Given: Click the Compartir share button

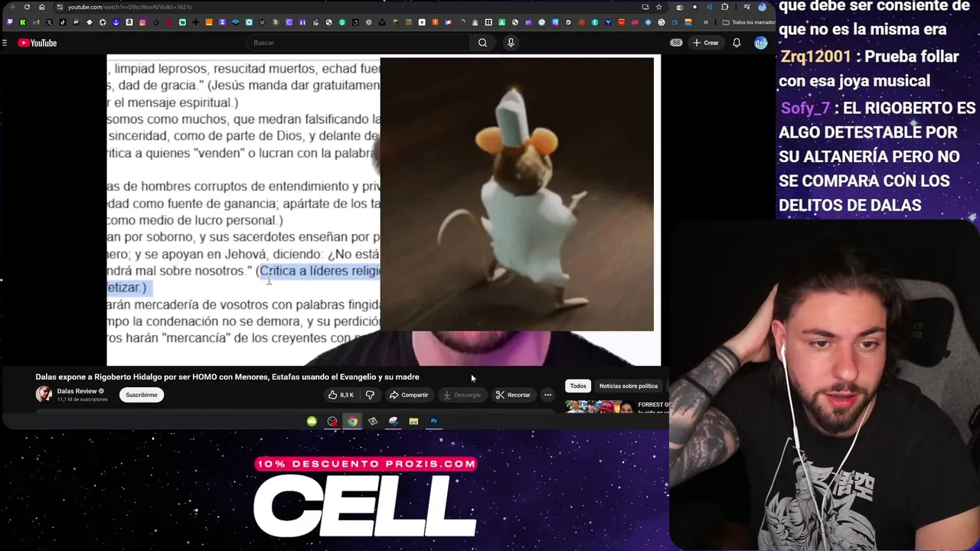Looking at the screenshot, I should point(409,395).
